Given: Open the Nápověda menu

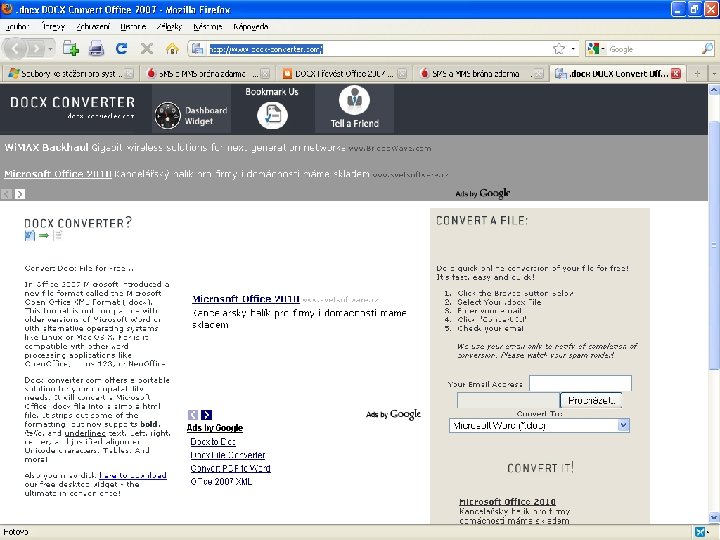Looking at the screenshot, I should (250, 27).
